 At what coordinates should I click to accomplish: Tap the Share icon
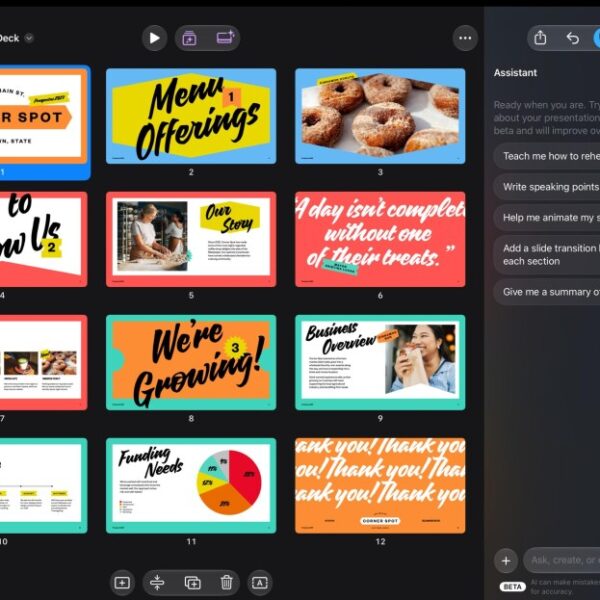tap(540, 38)
